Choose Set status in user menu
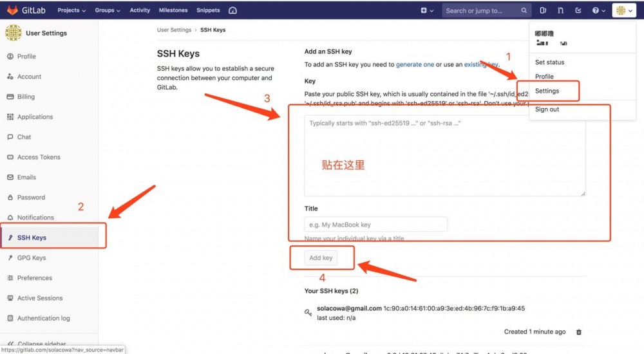Screen dimensions: 644x354 (549, 62)
